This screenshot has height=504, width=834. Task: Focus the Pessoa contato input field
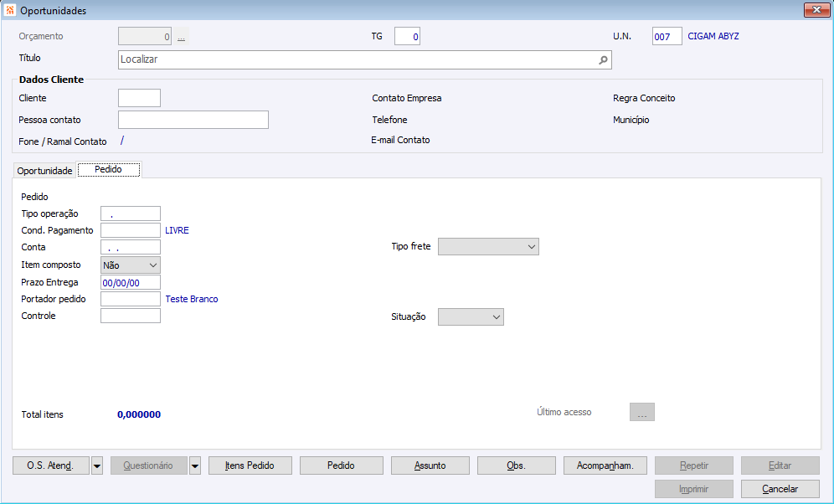[x=193, y=121]
